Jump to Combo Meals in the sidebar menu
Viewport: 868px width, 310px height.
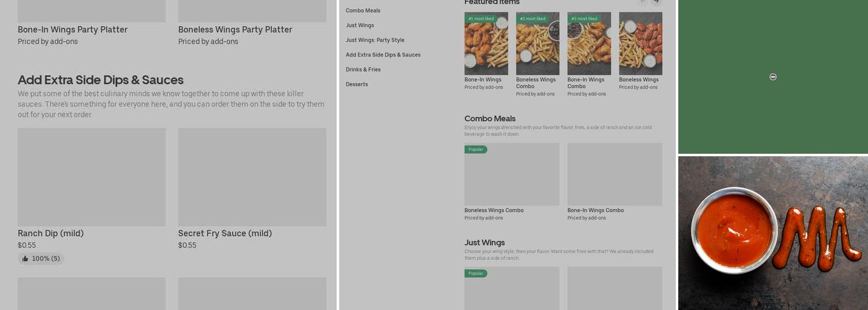point(363,11)
